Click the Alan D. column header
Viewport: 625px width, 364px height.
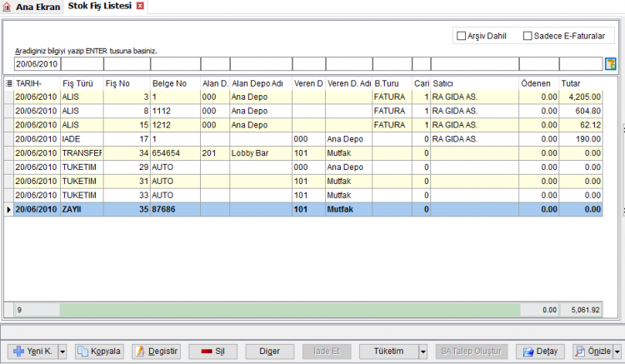[x=215, y=83]
